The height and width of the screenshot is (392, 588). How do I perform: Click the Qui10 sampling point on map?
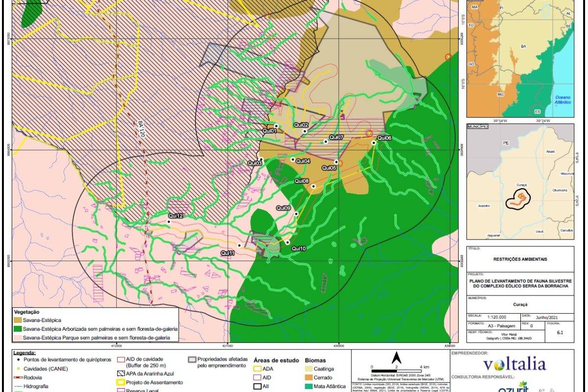click(287, 243)
